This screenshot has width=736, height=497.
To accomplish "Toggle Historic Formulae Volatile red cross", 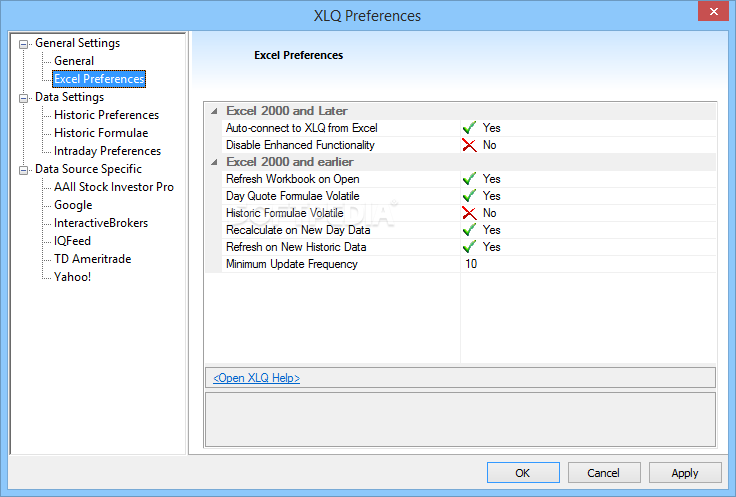I will click(x=469, y=213).
